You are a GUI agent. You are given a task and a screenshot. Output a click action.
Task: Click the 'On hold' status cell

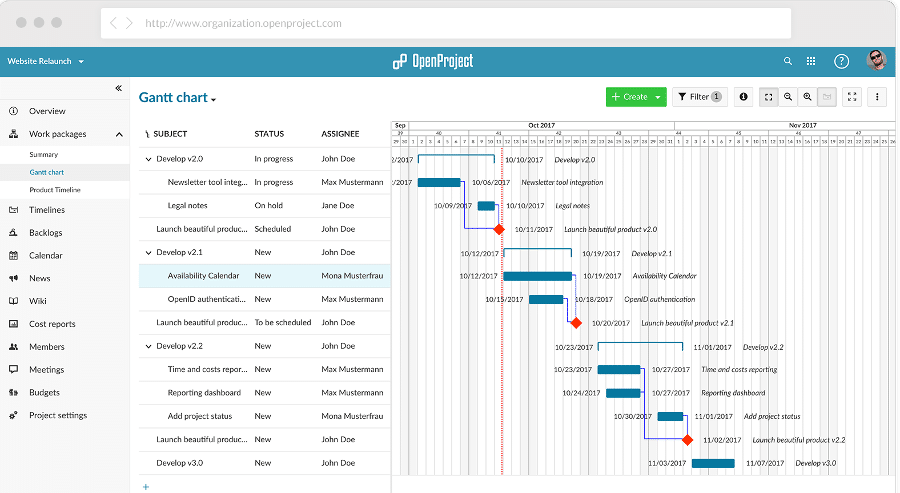point(269,205)
